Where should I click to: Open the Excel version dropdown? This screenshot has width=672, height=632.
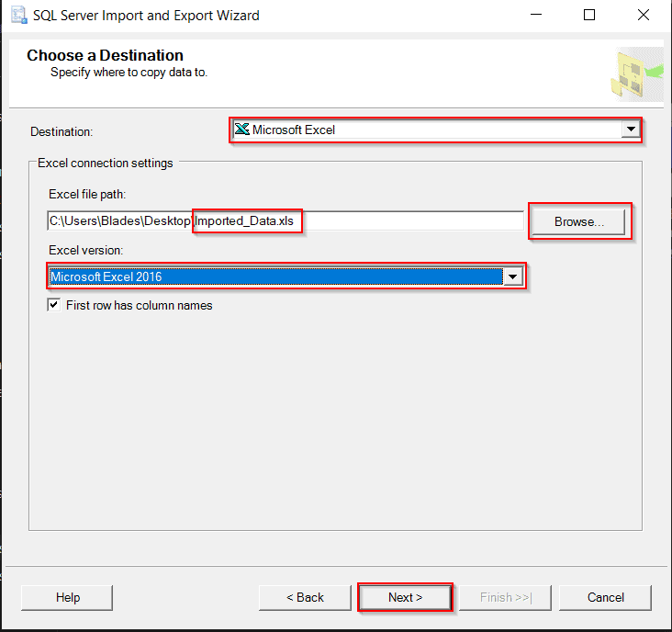286,276
